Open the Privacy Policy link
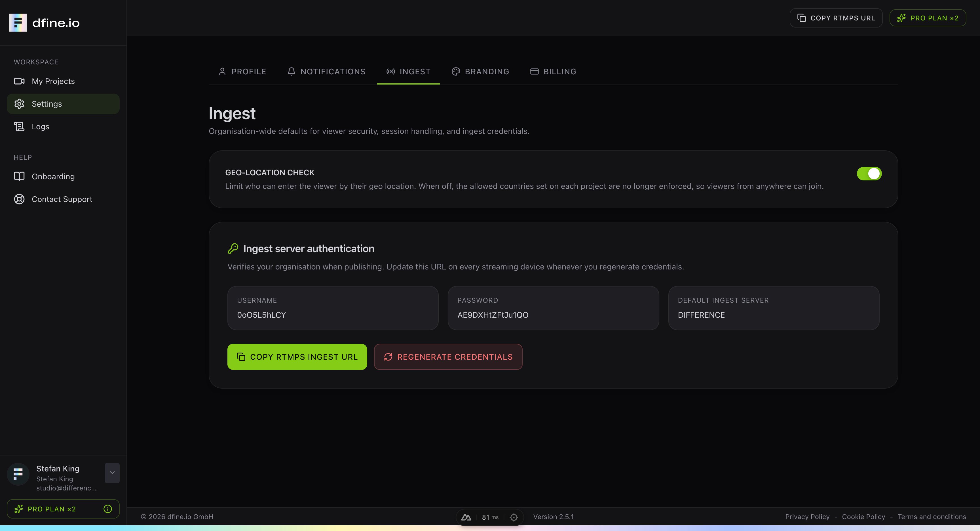 click(807, 517)
